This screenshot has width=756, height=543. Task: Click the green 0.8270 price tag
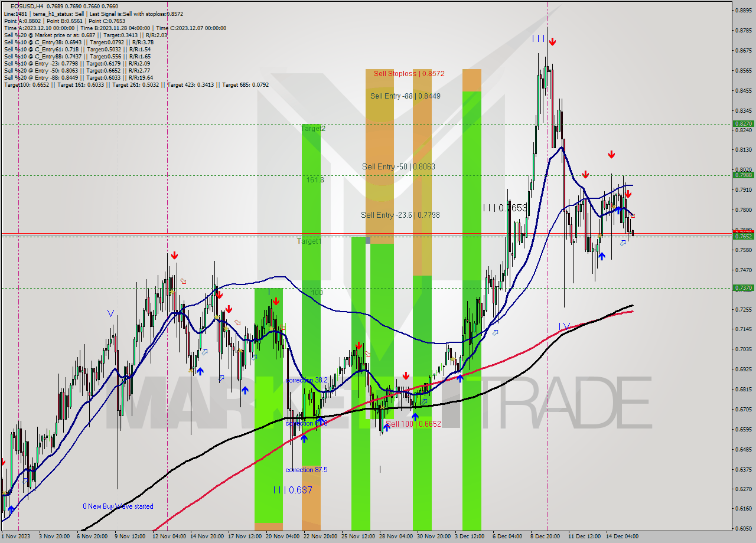[x=743, y=124]
